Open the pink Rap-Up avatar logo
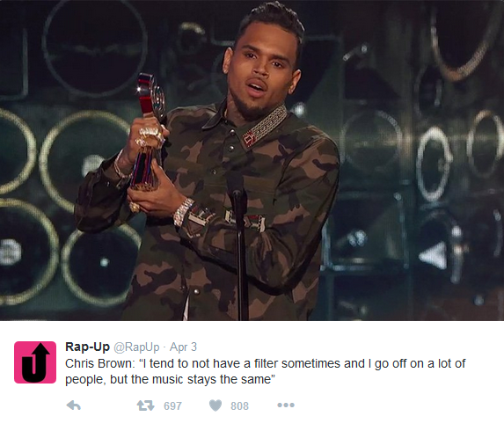Viewport: 504px width, 431px height. click(35, 362)
